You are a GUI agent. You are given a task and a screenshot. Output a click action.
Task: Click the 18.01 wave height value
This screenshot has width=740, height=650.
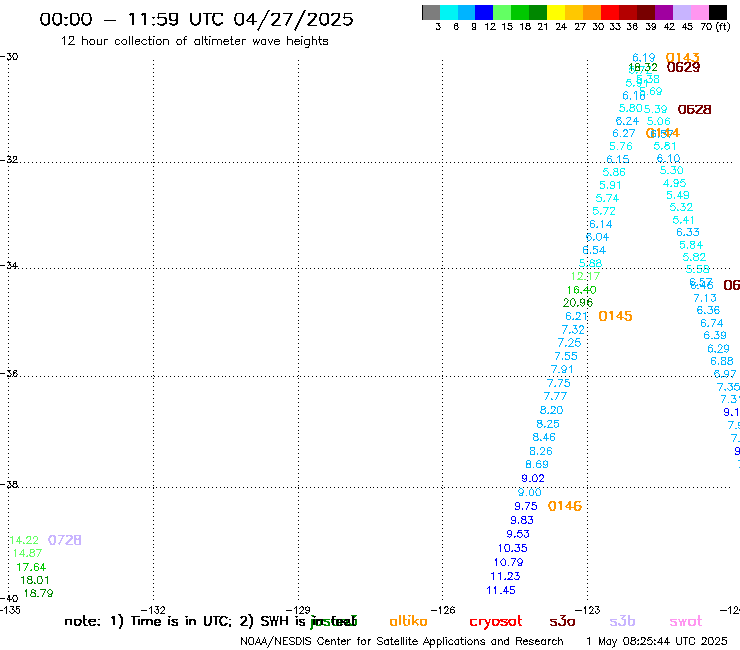35,580
